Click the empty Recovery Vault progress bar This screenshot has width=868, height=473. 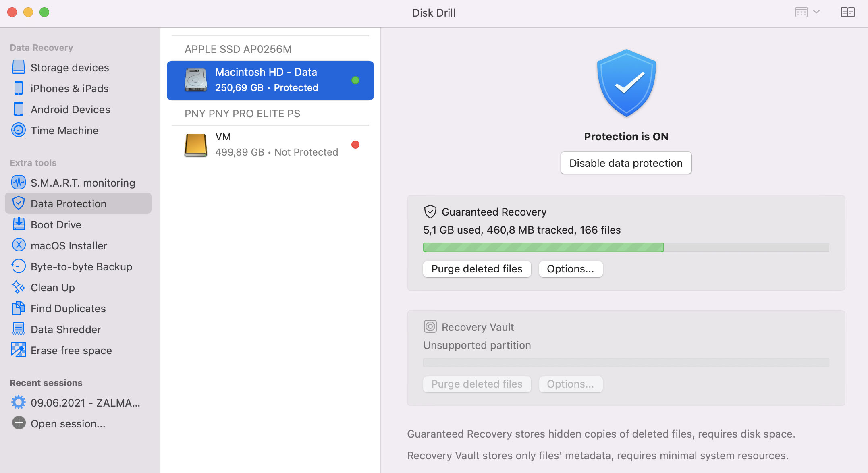[626, 363]
